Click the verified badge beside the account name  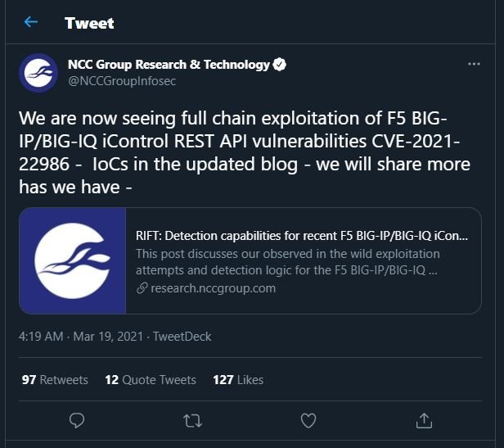[x=279, y=65]
